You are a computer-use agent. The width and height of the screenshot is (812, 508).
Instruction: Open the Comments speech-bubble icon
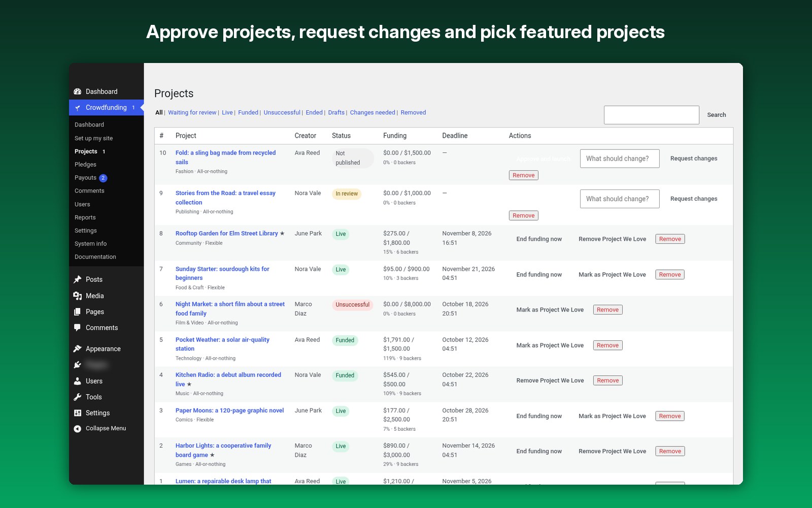(x=78, y=328)
